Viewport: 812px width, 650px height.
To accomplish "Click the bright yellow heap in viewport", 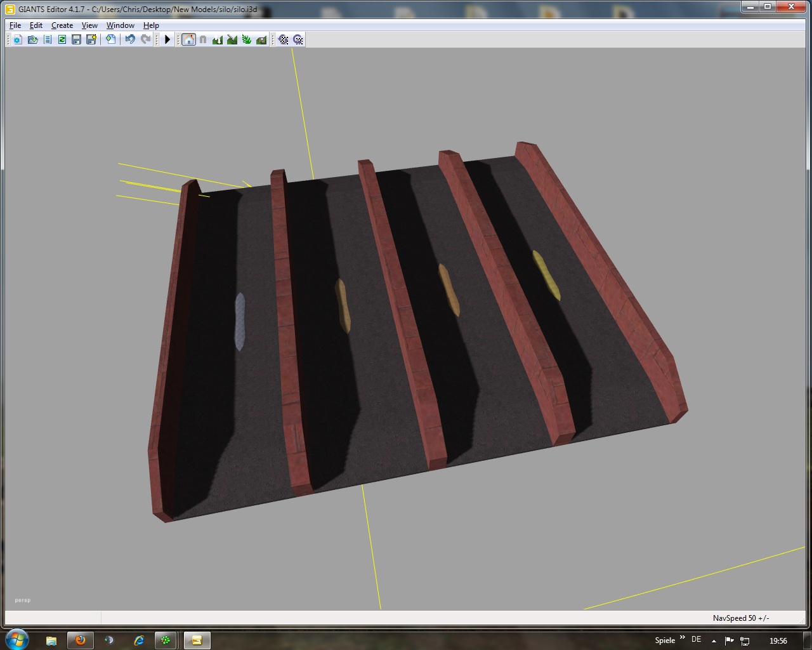I will 546,275.
